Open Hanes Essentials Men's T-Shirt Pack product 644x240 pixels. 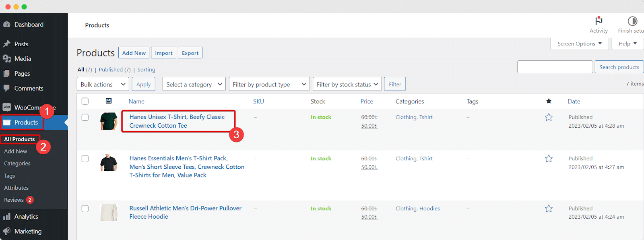pos(187,167)
